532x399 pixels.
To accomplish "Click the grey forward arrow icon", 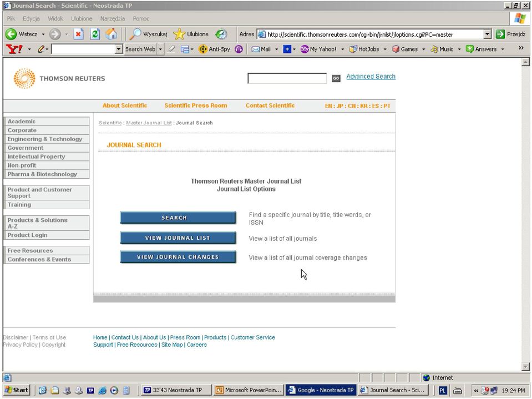I will coord(54,34).
